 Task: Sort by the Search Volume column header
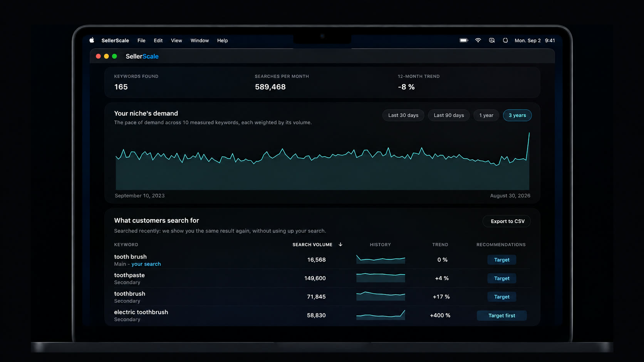click(312, 245)
